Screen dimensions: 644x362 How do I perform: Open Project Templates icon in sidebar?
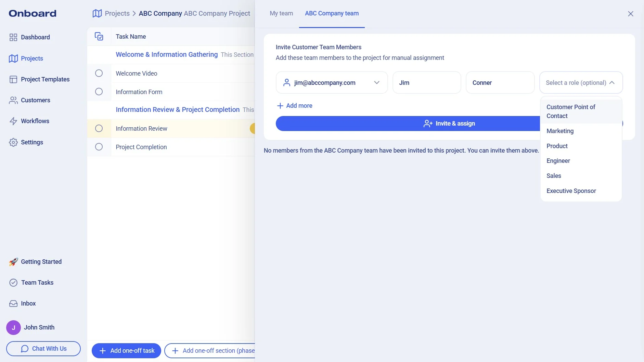[13, 79]
